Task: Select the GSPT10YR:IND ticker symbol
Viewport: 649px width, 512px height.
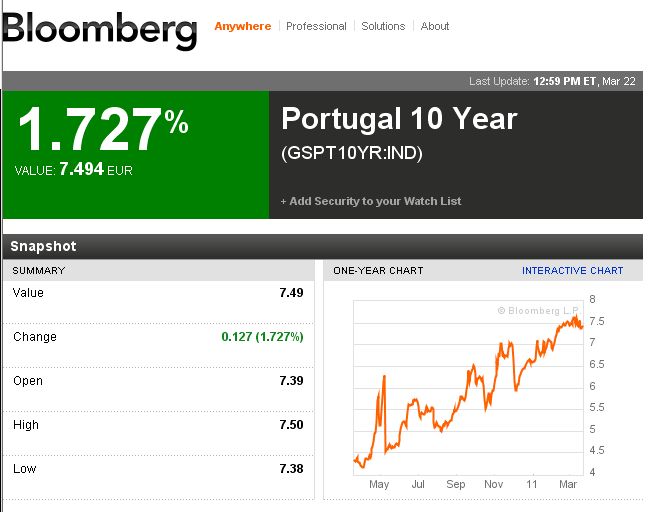Action: click(352, 153)
